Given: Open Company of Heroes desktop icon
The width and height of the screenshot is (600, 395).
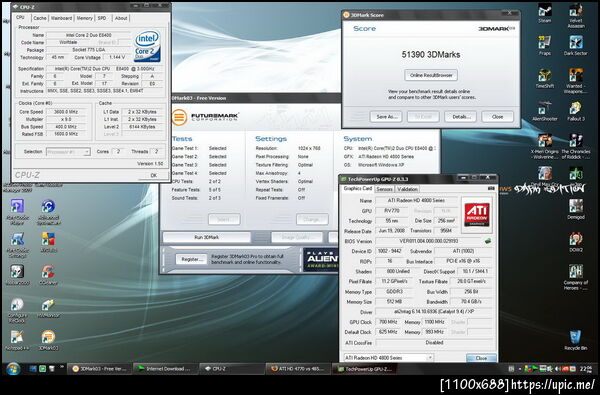Looking at the screenshot, I should point(575,277).
